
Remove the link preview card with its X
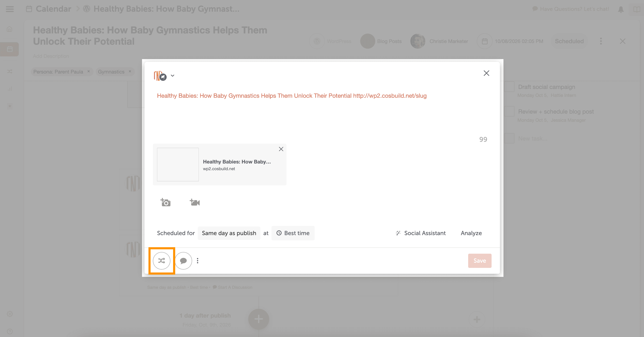(281, 149)
